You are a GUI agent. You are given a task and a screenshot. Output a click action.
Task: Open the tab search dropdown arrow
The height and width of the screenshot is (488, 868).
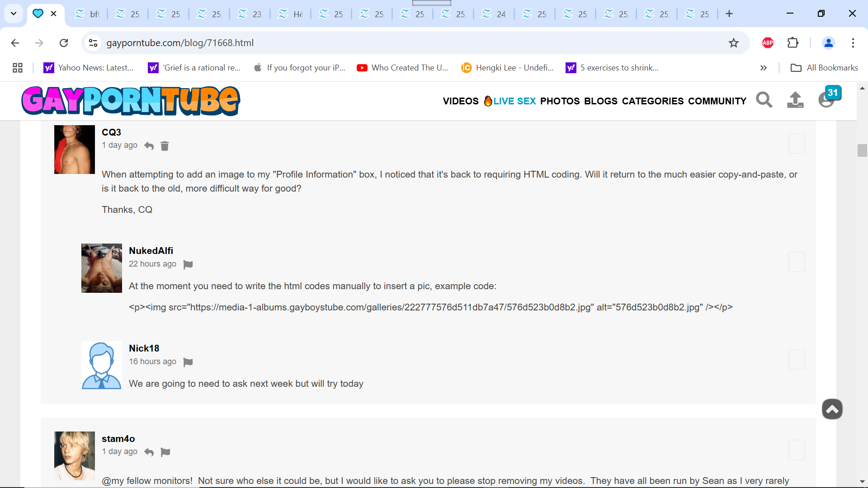tap(14, 14)
